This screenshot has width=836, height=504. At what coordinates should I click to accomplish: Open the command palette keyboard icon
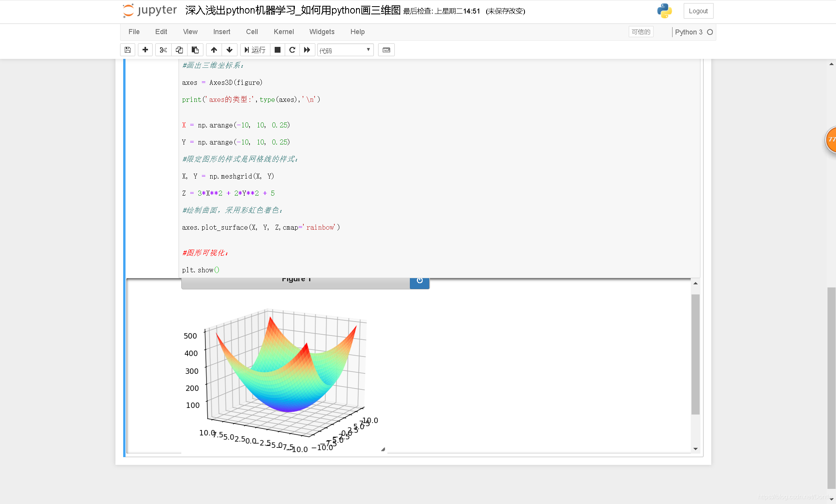(x=386, y=50)
